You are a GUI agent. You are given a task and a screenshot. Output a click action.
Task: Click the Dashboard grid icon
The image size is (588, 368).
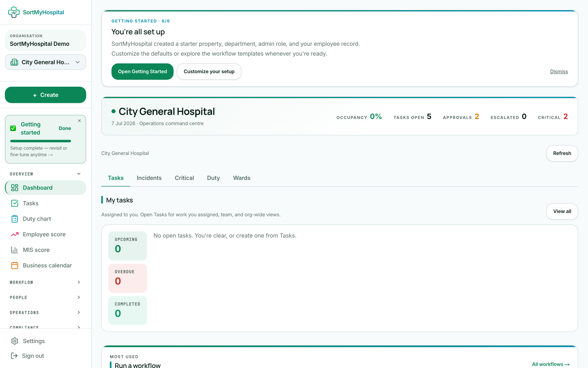pos(14,188)
